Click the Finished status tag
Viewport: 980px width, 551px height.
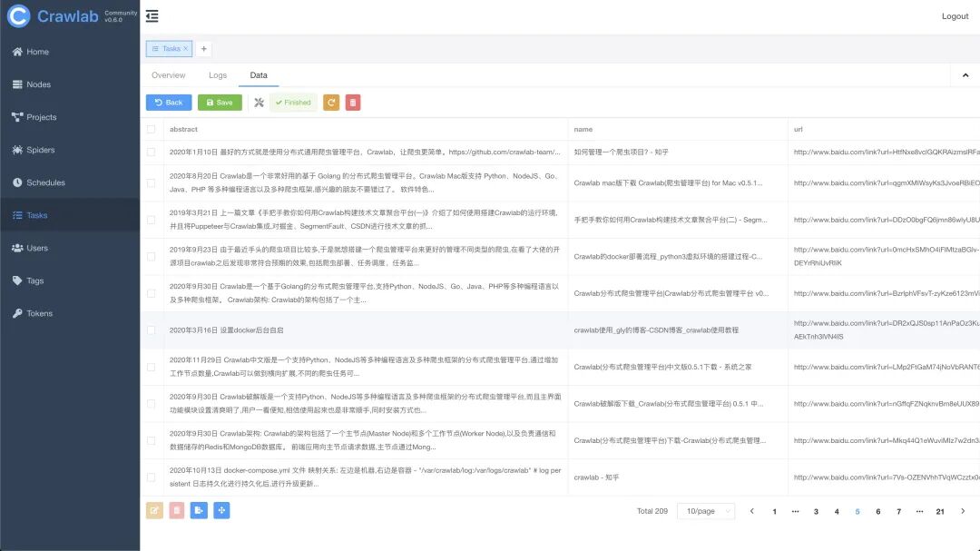point(293,103)
